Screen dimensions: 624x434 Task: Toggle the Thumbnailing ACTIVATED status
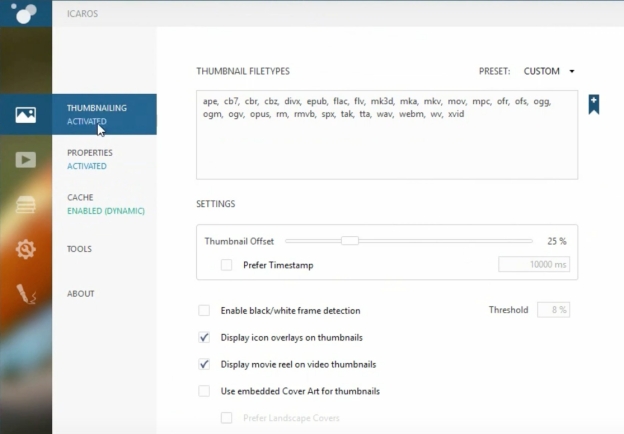[x=87, y=121]
